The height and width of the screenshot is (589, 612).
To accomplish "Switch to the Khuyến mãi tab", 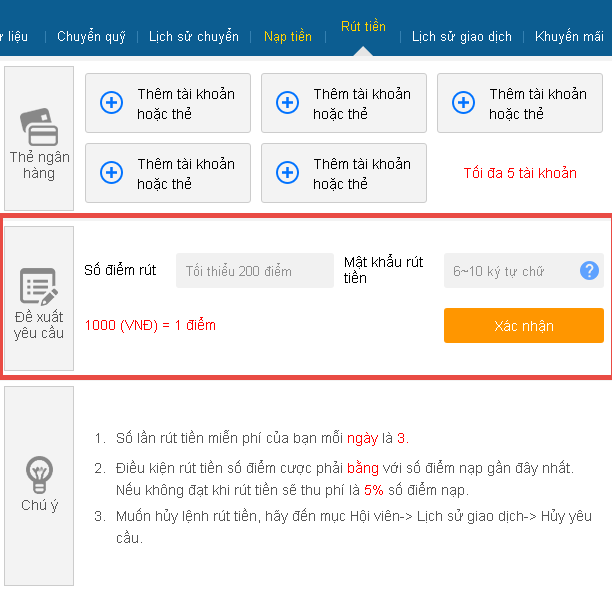I will (x=571, y=36).
